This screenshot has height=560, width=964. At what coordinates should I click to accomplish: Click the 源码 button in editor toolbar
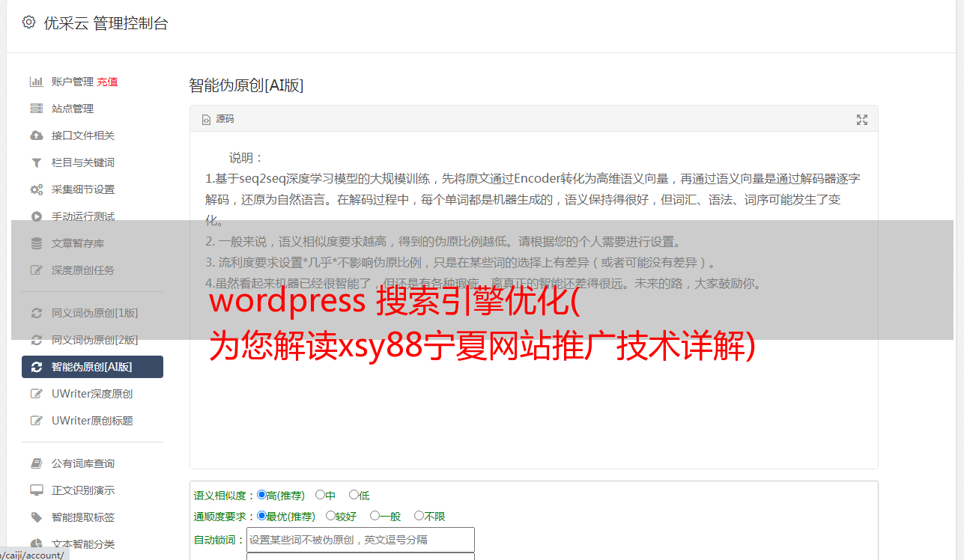coord(218,120)
